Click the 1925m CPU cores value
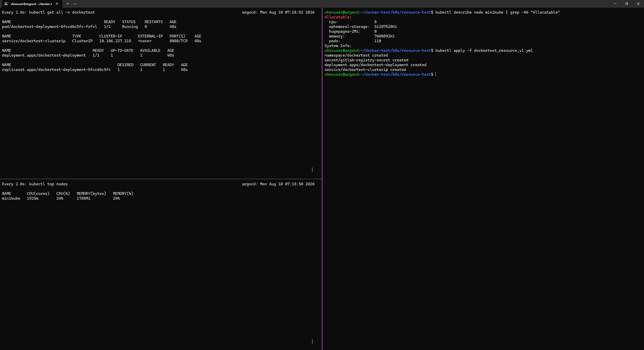This screenshot has width=644, height=350. tap(33, 198)
